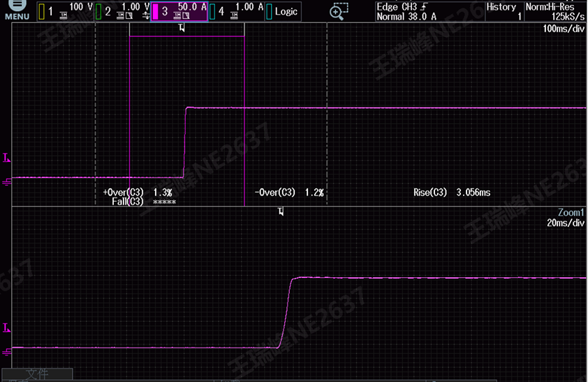Click the trigger marker above Zoom1 window
This screenshot has height=382, width=588.
[x=281, y=210]
